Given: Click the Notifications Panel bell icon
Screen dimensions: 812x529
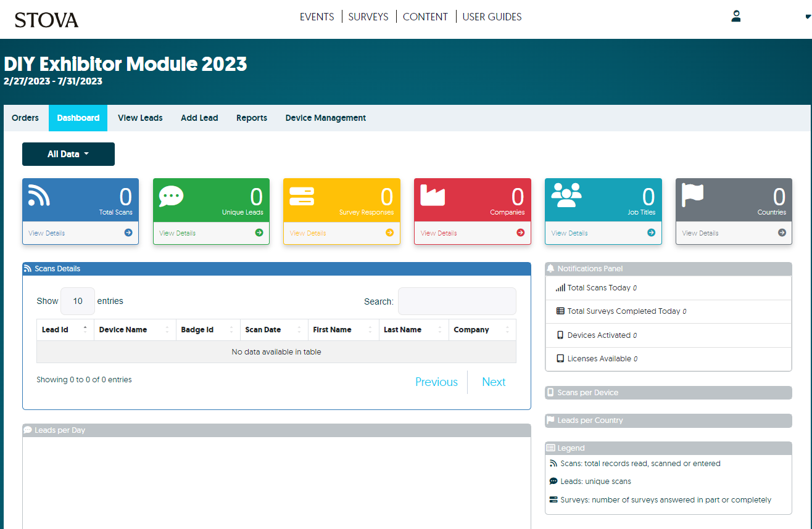Looking at the screenshot, I should click(551, 269).
